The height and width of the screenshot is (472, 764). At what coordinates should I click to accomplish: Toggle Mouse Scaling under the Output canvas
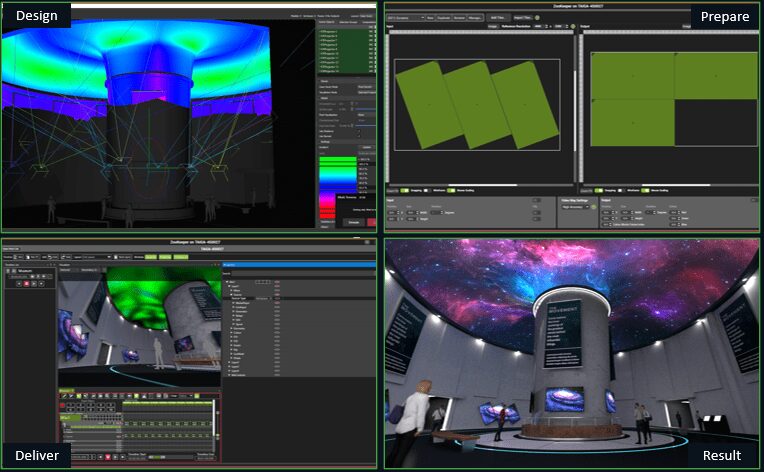(646, 190)
